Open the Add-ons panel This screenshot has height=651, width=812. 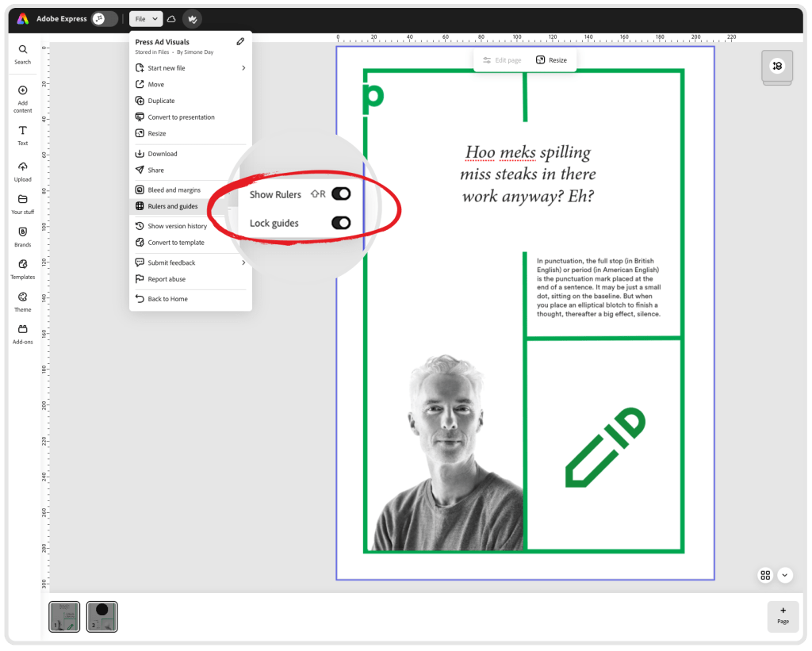22,334
